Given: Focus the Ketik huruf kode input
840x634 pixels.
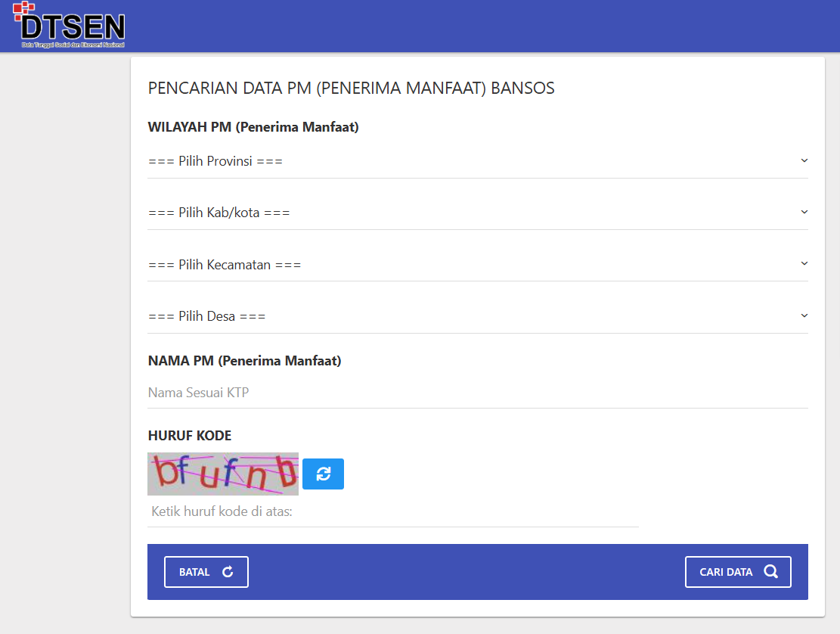Looking at the screenshot, I should (393, 512).
